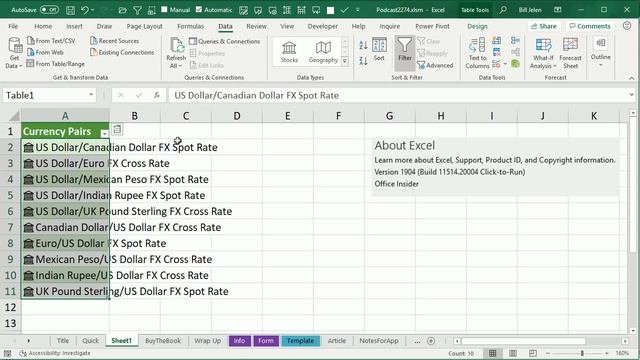Screen dimensions: 640x360
Task: Switch to the Insert ribbon tab
Action: coord(74,26)
